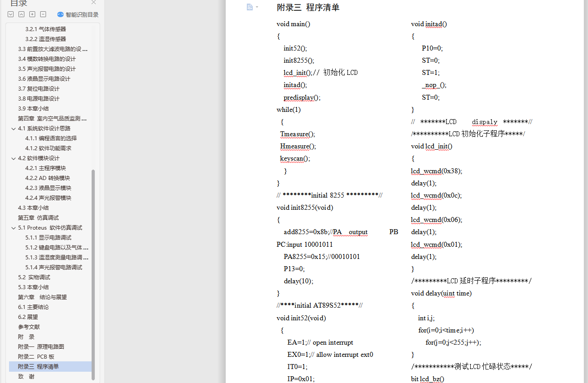
Task: Go to 3.2.2 温湿传感器
Action: click(x=46, y=39)
